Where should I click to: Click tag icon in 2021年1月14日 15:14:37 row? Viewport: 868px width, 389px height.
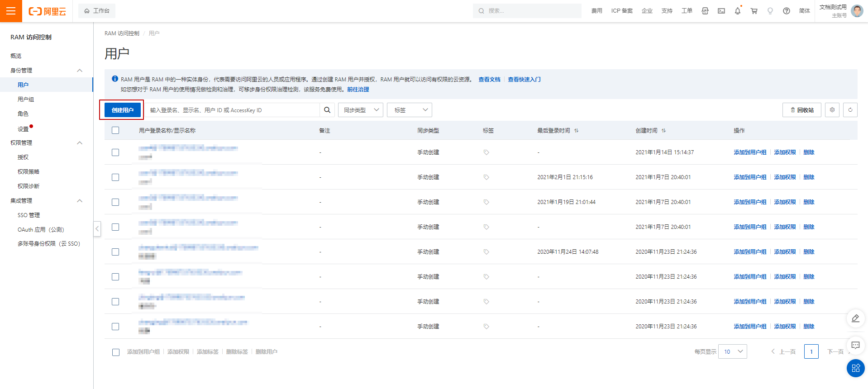(x=486, y=152)
